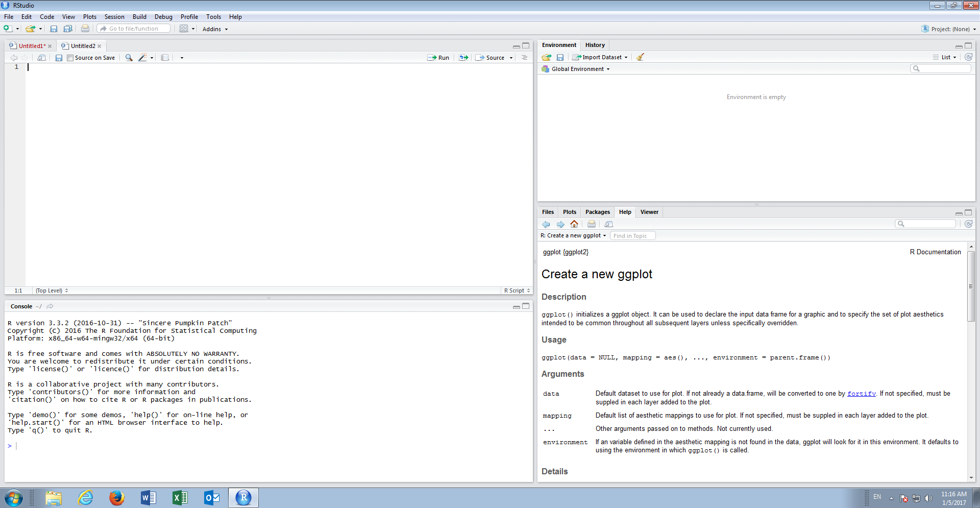Screen dimensions: 980x508
Task: Open Find/Replace magnifier in editor
Action: tap(129, 58)
